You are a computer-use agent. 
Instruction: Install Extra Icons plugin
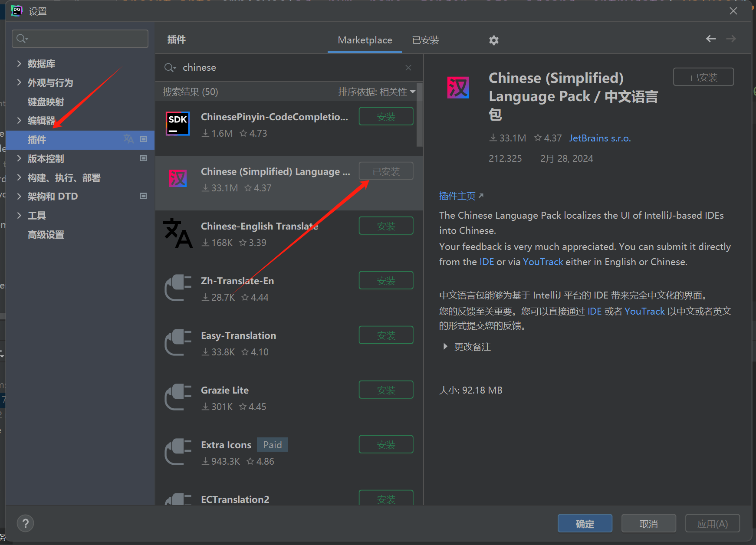tap(386, 445)
